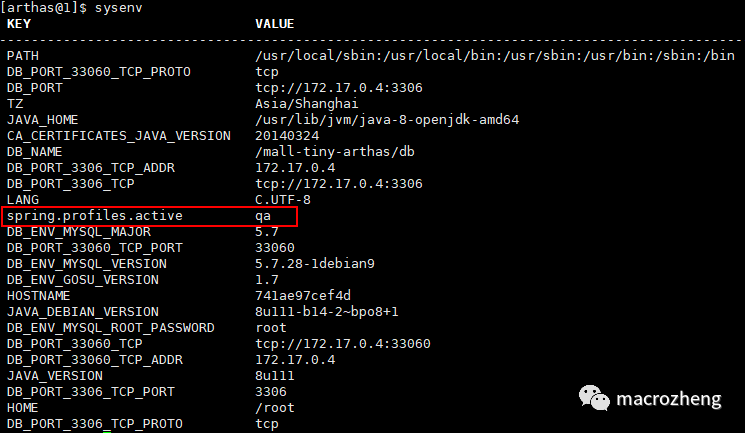
Task: Select the DB_PORT_3306_TCP_ADDR key
Action: click(91, 168)
